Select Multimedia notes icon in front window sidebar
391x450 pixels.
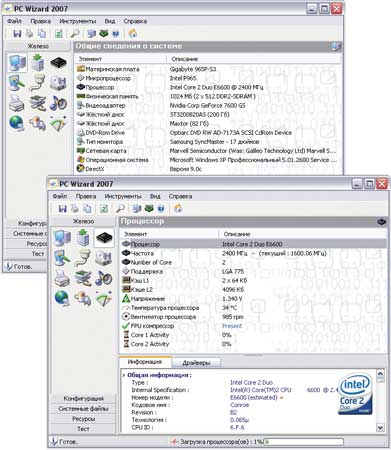point(104,278)
